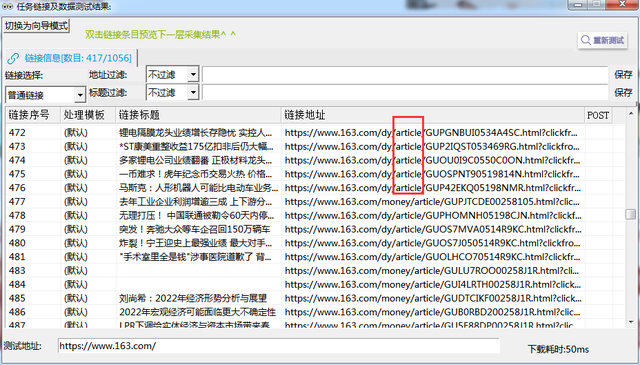This screenshot has width=640, height=365.
Task: Click the window title bar app icon
Action: (x=7, y=6)
